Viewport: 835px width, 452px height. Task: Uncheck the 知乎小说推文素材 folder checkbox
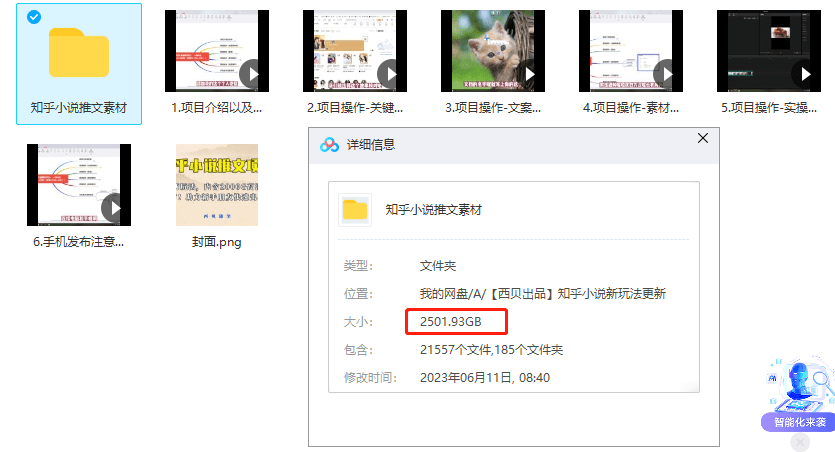coord(35,18)
